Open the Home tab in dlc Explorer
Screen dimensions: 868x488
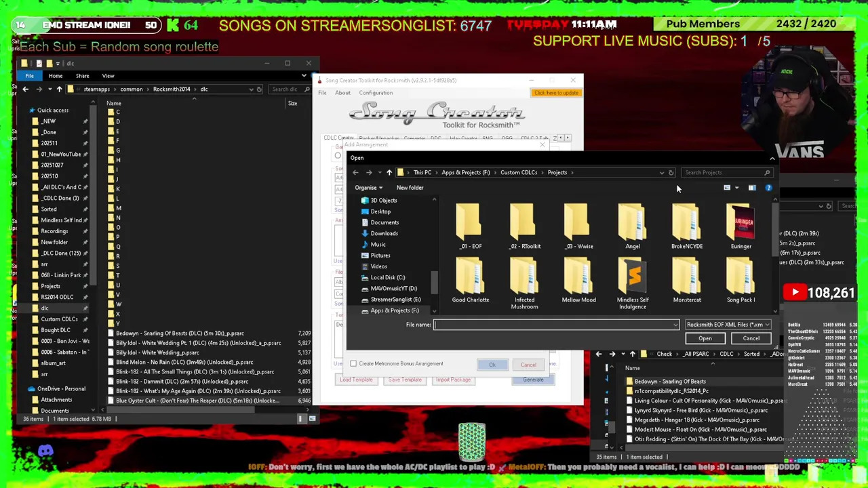coord(56,76)
